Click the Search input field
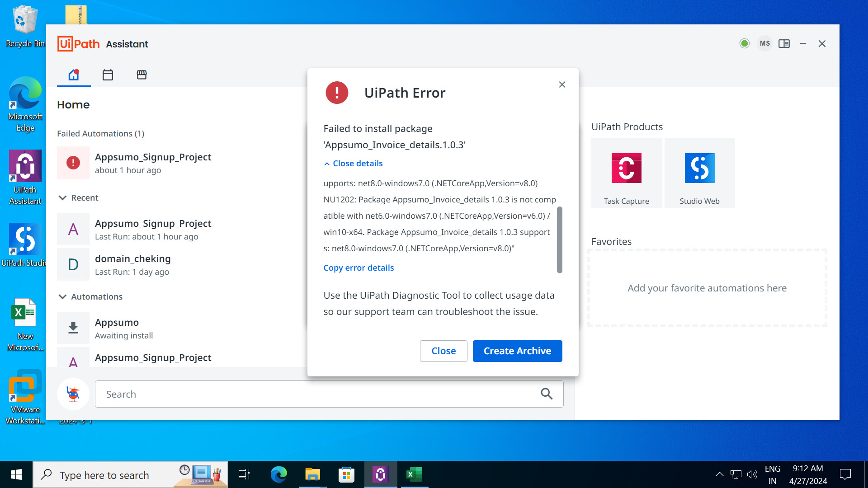 [x=329, y=394]
